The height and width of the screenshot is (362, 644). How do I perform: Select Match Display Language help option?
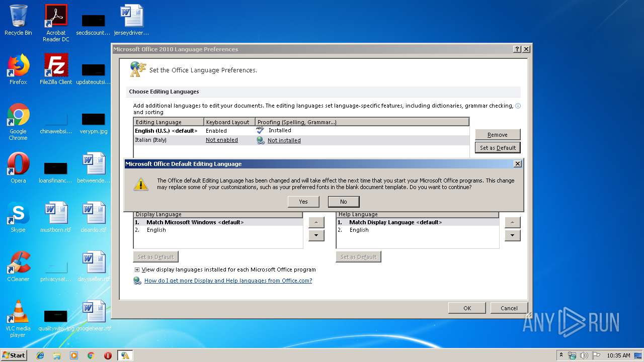pos(417,222)
